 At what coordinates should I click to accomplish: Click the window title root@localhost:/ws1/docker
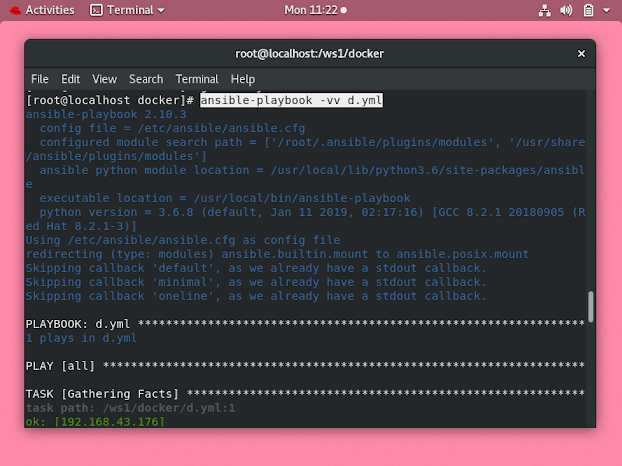pyautogui.click(x=309, y=54)
